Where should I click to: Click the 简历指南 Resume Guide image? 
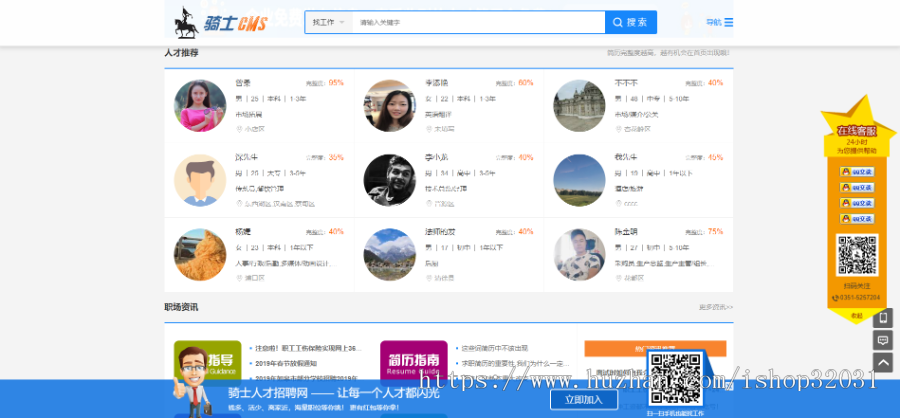click(414, 361)
